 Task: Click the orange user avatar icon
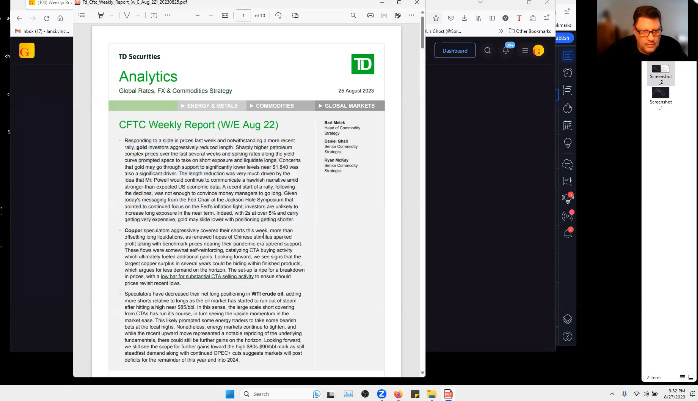[x=538, y=51]
